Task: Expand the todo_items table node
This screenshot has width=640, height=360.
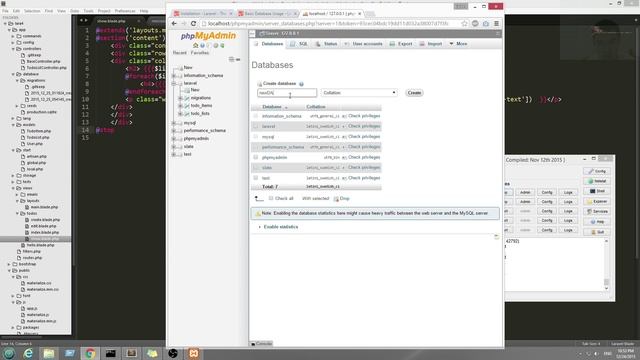Action: tap(180, 106)
